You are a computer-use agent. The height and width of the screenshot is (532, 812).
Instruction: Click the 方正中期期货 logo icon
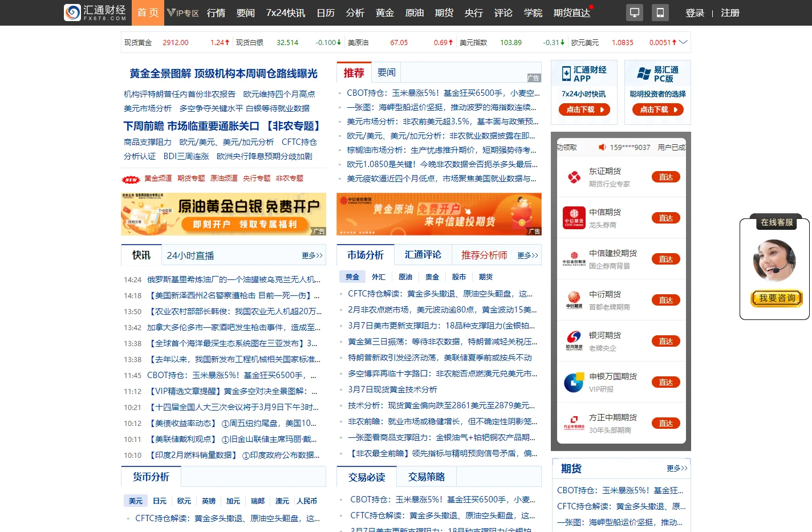click(x=574, y=423)
